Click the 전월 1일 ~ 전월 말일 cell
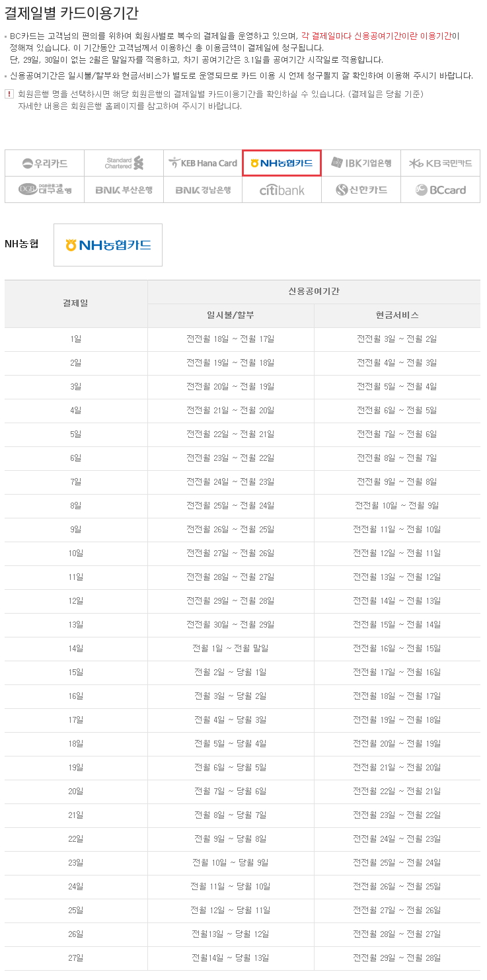The width and height of the screenshot is (487, 980). pos(231,648)
